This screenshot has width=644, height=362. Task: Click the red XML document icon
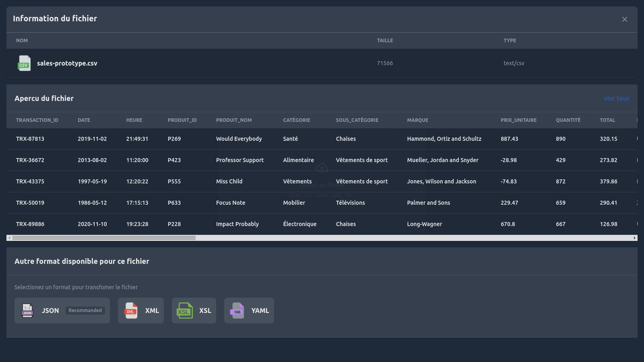click(130, 311)
